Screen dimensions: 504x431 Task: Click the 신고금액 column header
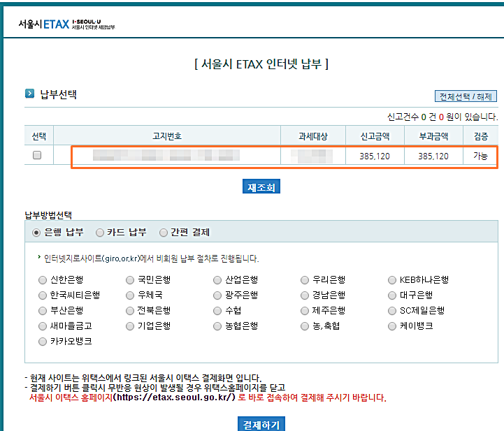[375, 136]
